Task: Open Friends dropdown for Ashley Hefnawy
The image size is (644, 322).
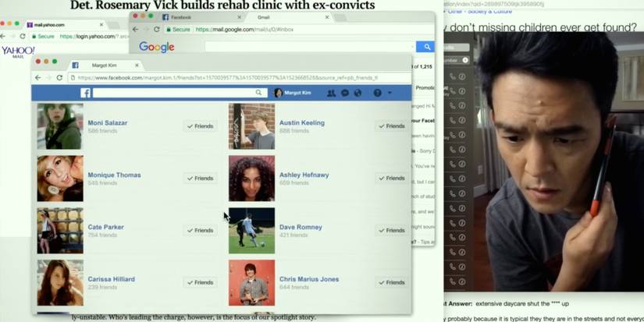Action: click(392, 178)
